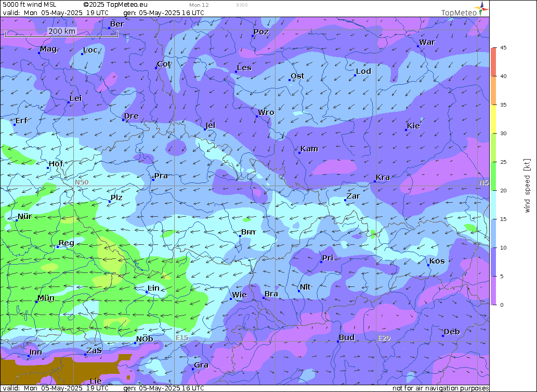This screenshot has height=392, width=537.
Task: Click the Wie city marker label
Action: point(240,295)
